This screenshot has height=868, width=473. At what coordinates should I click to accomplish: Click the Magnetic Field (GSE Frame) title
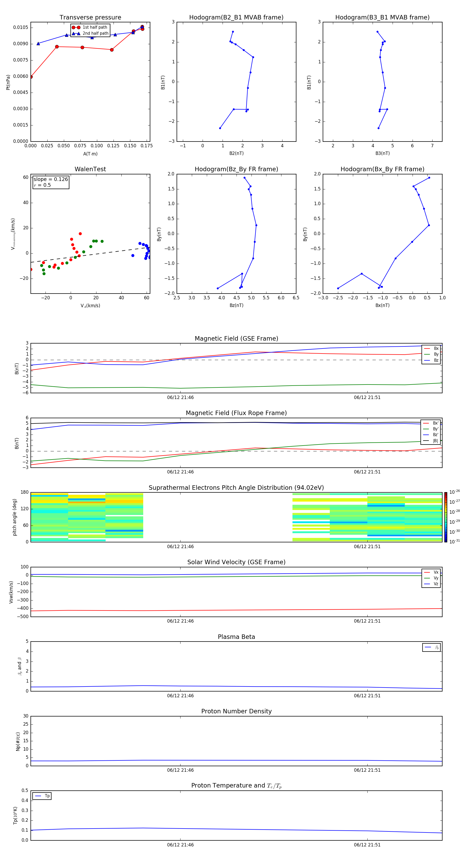coord(236,339)
